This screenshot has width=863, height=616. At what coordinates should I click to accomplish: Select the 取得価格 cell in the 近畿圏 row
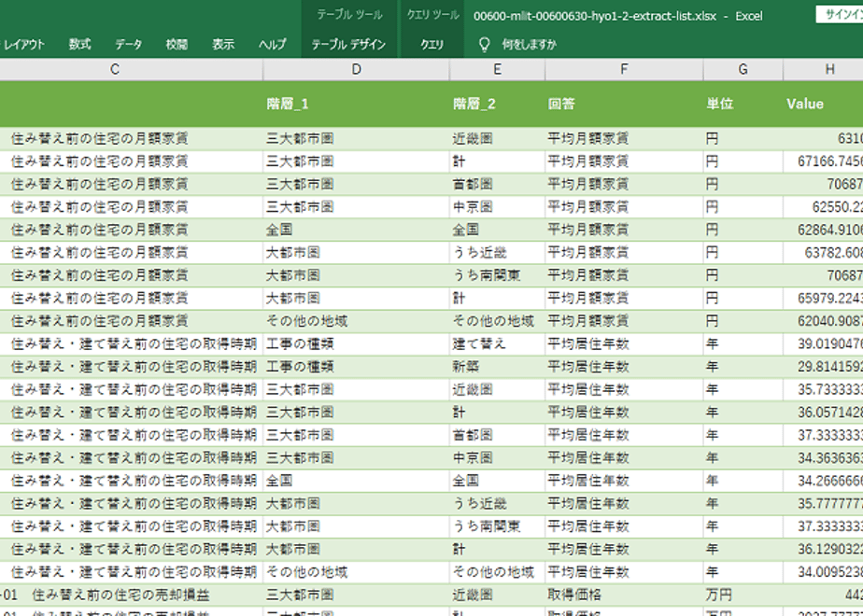click(x=624, y=595)
